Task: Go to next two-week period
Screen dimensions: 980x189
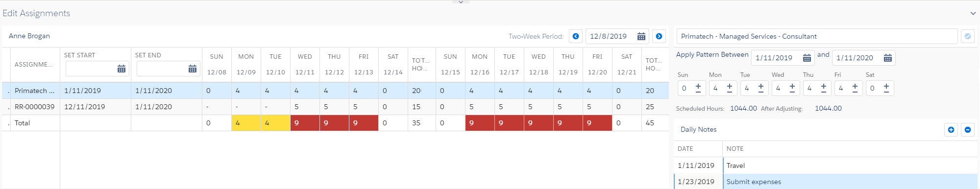Action: coord(659,36)
